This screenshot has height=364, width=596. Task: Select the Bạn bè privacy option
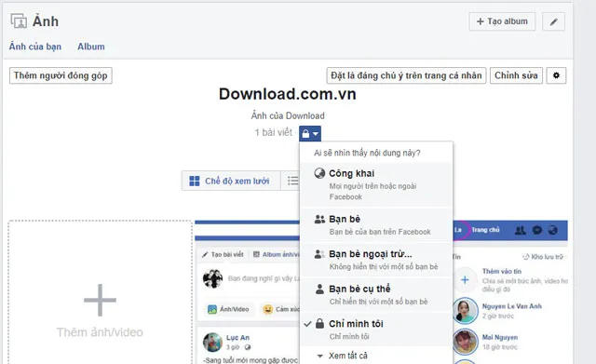click(376, 225)
